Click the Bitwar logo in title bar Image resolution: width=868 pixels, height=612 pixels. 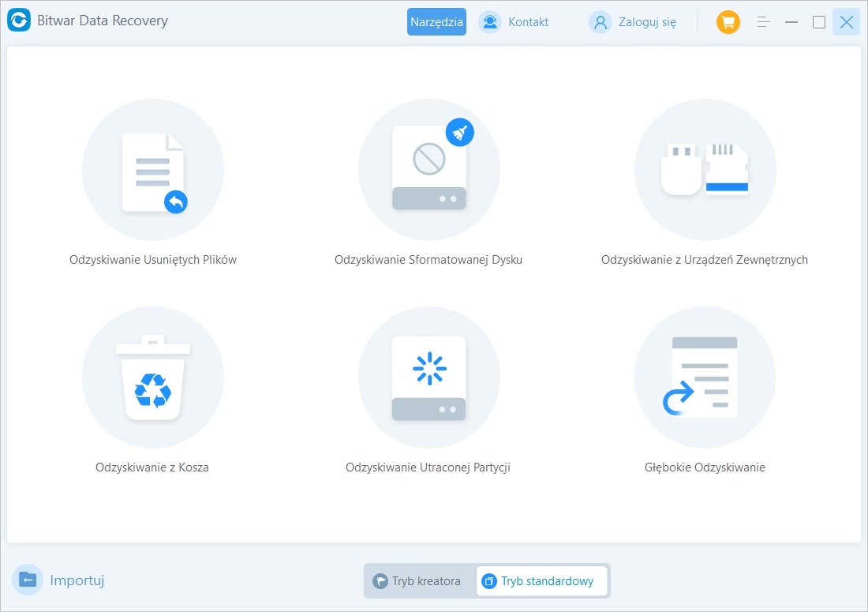tap(19, 21)
